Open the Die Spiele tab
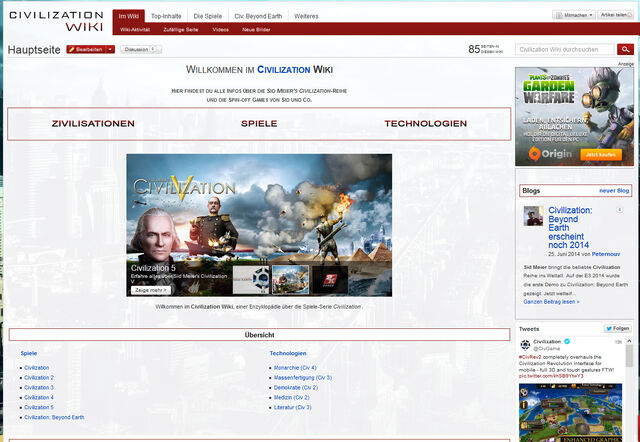This screenshot has height=442, width=640. pos(208,16)
